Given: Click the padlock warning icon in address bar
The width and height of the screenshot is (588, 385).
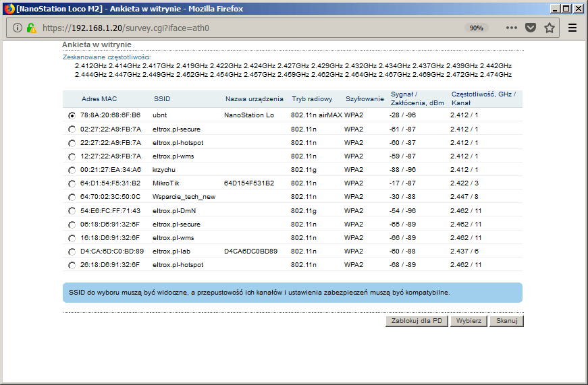Looking at the screenshot, I should (x=31, y=28).
